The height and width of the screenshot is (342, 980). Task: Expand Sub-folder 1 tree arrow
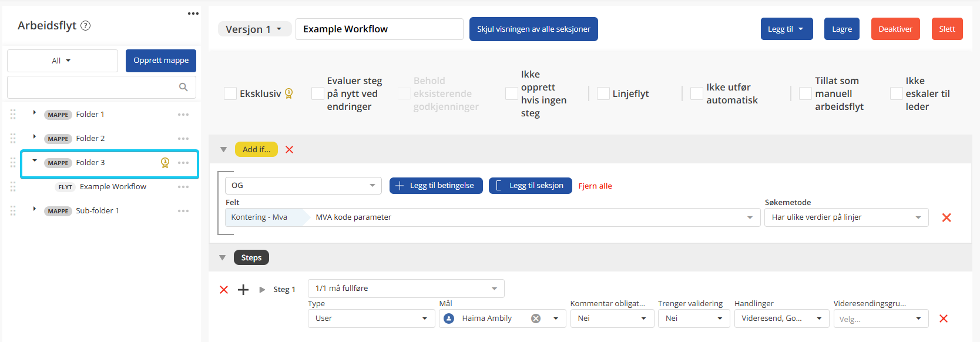(35, 209)
